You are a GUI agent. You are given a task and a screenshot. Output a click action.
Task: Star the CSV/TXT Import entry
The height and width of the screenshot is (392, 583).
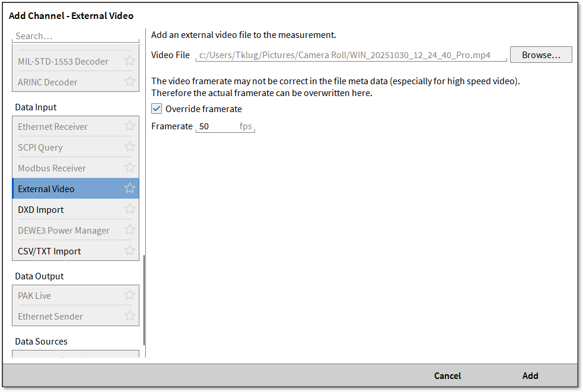(x=129, y=250)
